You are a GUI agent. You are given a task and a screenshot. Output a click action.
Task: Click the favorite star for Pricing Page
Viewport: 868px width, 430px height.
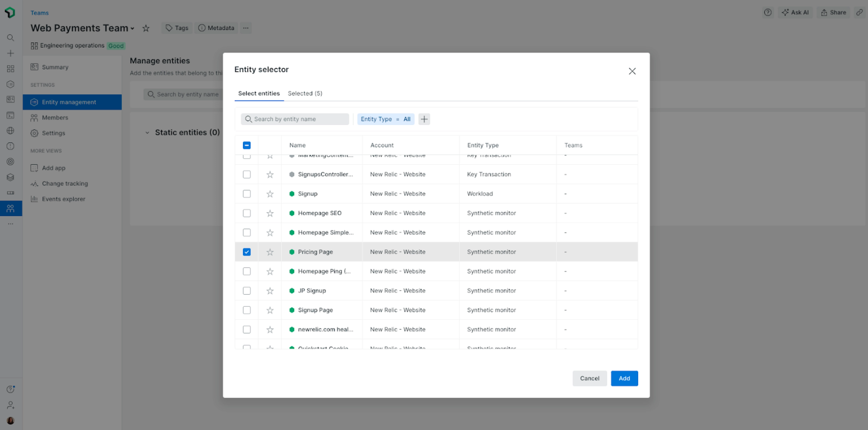[270, 252]
